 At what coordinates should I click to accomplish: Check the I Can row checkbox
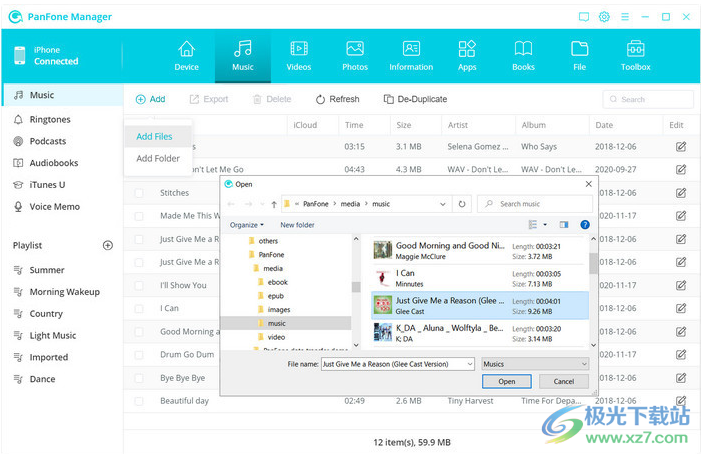pyautogui.click(x=139, y=309)
